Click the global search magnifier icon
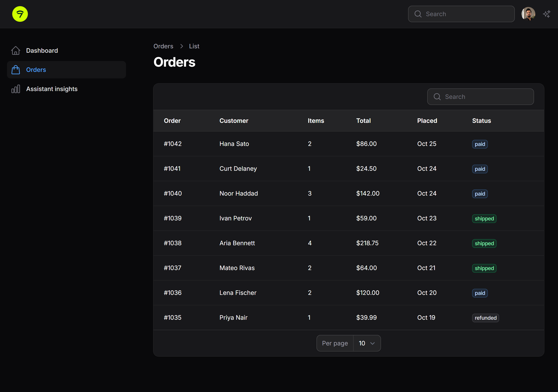The image size is (558, 392). 418,14
